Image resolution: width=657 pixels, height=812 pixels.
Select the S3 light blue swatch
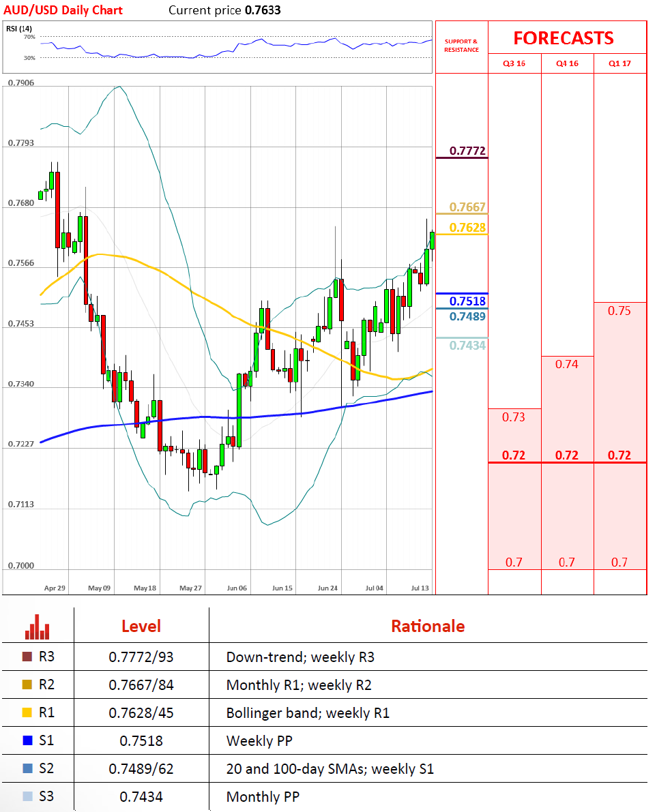pos(27,796)
